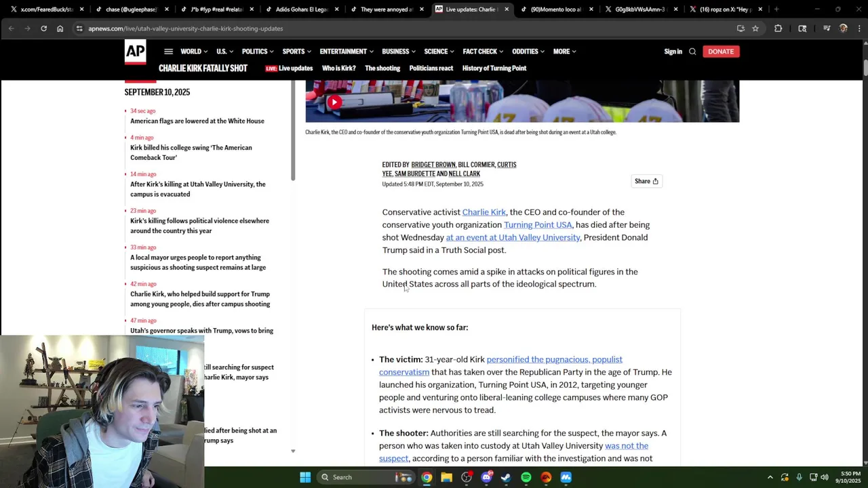868x488 pixels.
Task: Open the browser profile avatar
Action: [x=843, y=28]
